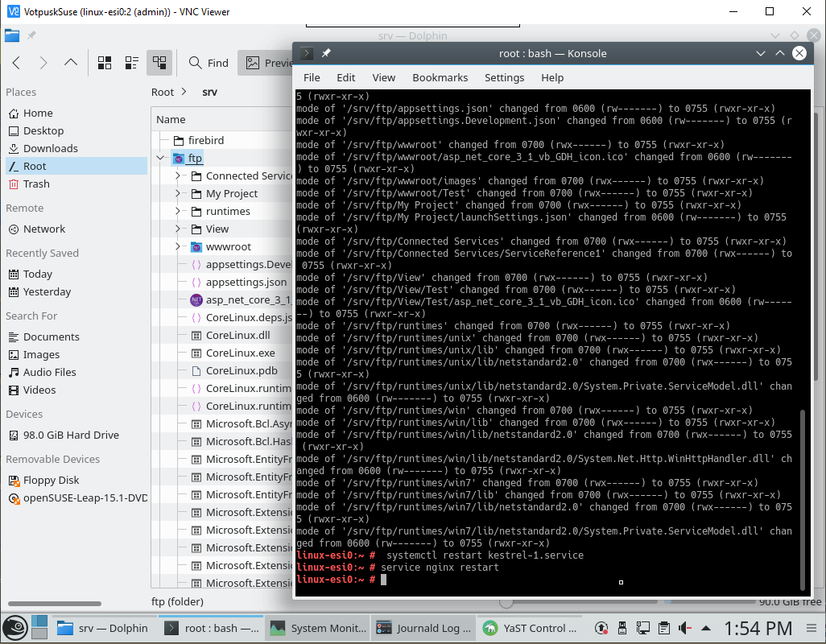This screenshot has width=826, height=644.
Task: Mute audio via the tray volume icon
Action: click(x=685, y=628)
